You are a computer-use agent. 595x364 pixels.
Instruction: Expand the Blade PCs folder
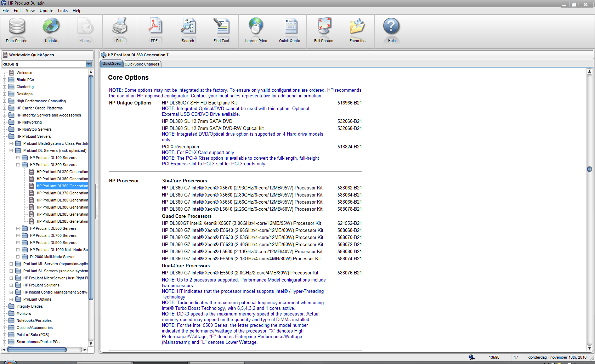[x=5, y=80]
